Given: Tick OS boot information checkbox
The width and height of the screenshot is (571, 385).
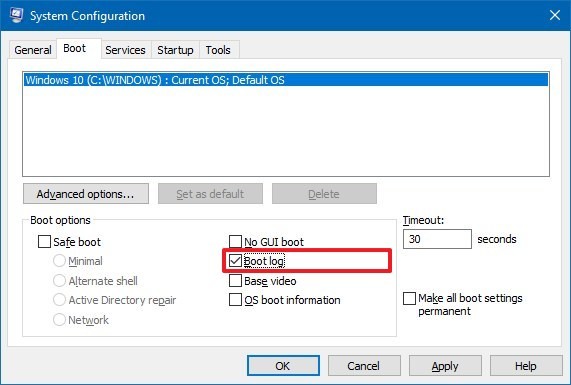Looking at the screenshot, I should tap(235, 300).
